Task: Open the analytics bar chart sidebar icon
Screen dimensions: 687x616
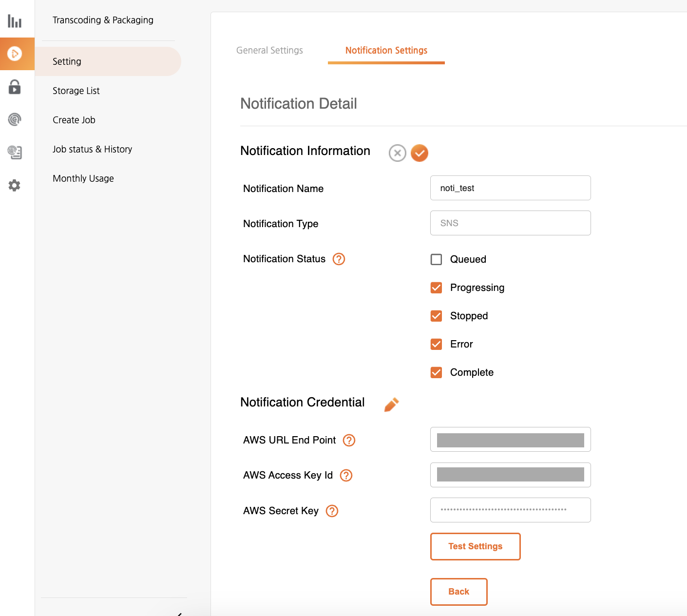Action: coord(15,21)
